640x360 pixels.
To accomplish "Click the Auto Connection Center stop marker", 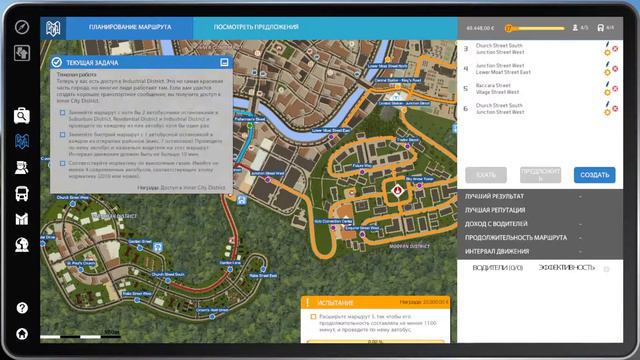I will (333, 228).
